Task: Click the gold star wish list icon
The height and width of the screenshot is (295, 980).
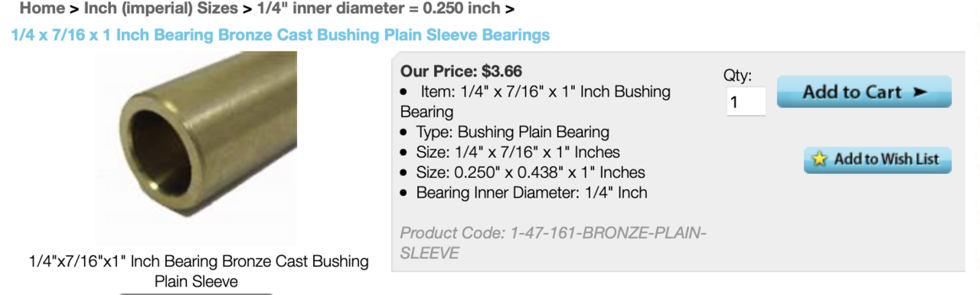Action: (x=820, y=159)
